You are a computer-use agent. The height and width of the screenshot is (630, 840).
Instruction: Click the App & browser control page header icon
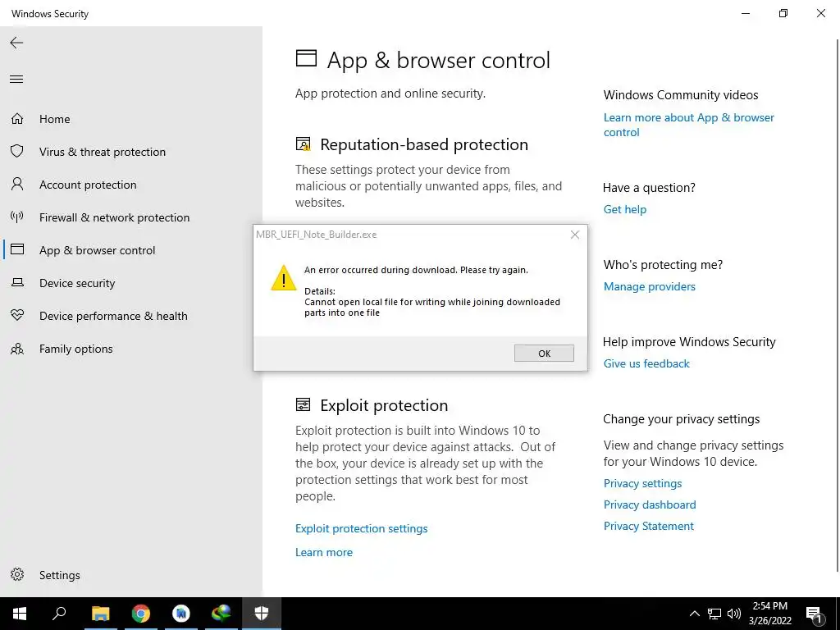tap(307, 58)
